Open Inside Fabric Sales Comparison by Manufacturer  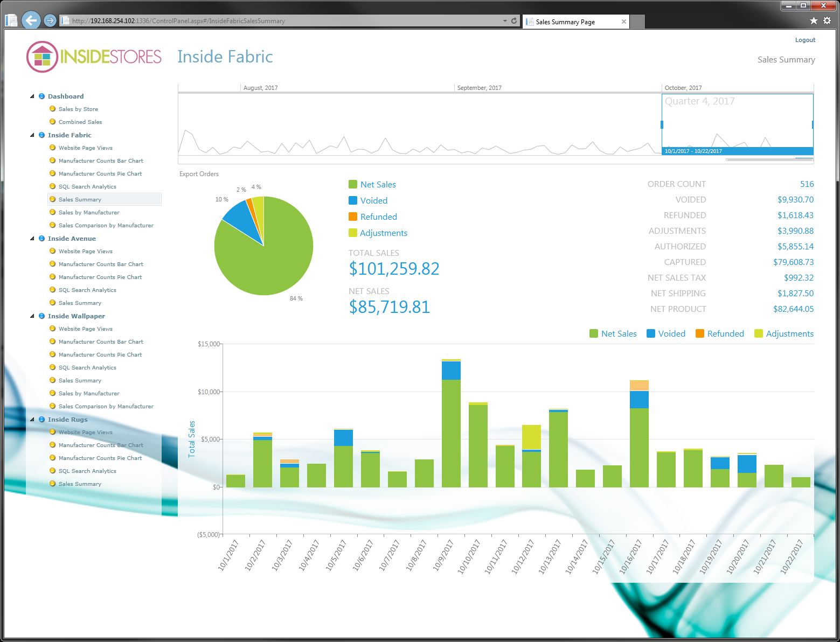pyautogui.click(x=106, y=226)
